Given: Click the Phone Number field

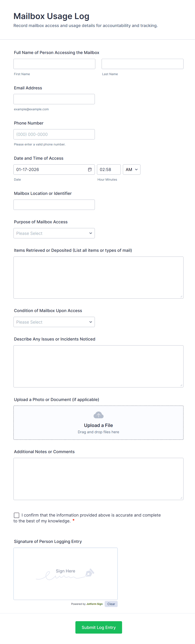Looking at the screenshot, I should pyautogui.click(x=54, y=134).
